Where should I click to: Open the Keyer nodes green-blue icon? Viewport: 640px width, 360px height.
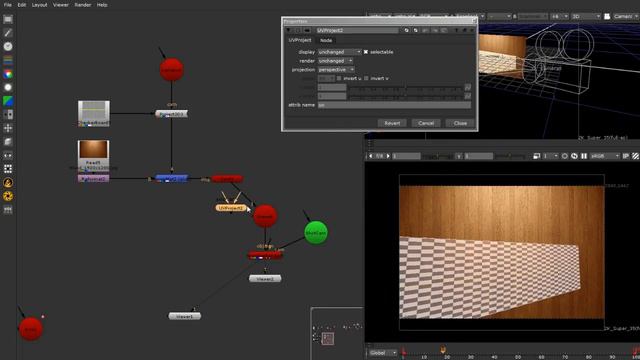(x=8, y=101)
